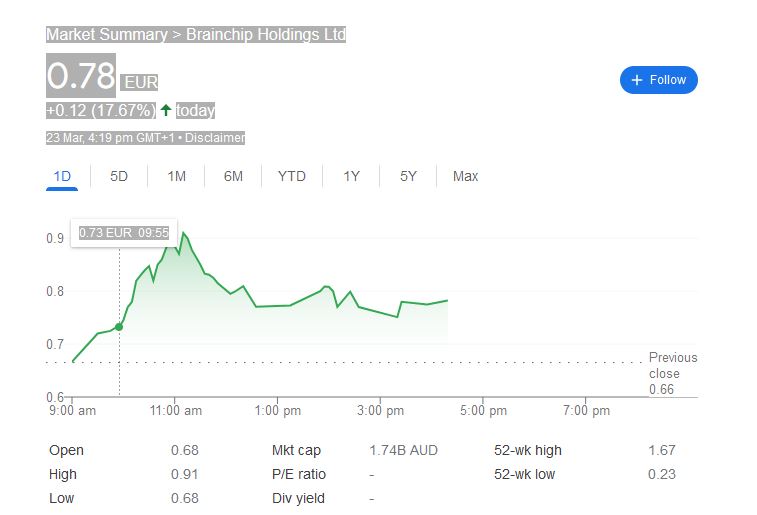
Task: Click the 1.74B AUD market cap value
Action: tap(403, 450)
